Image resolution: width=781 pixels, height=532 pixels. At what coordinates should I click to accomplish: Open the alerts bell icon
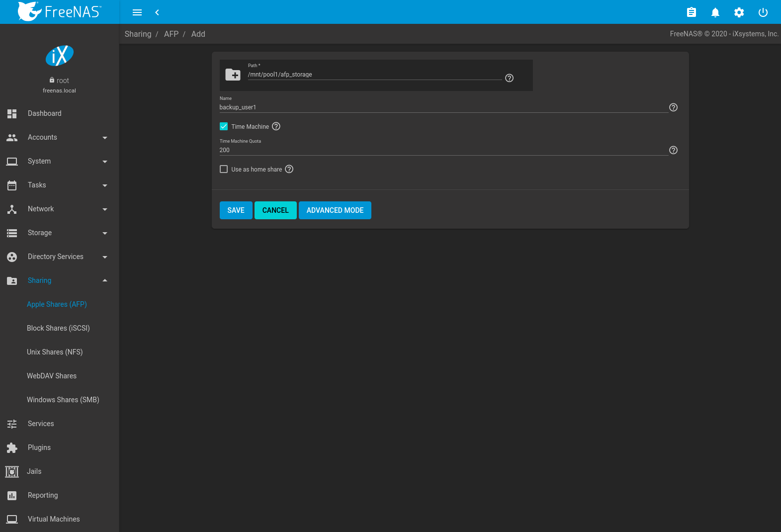(x=715, y=12)
